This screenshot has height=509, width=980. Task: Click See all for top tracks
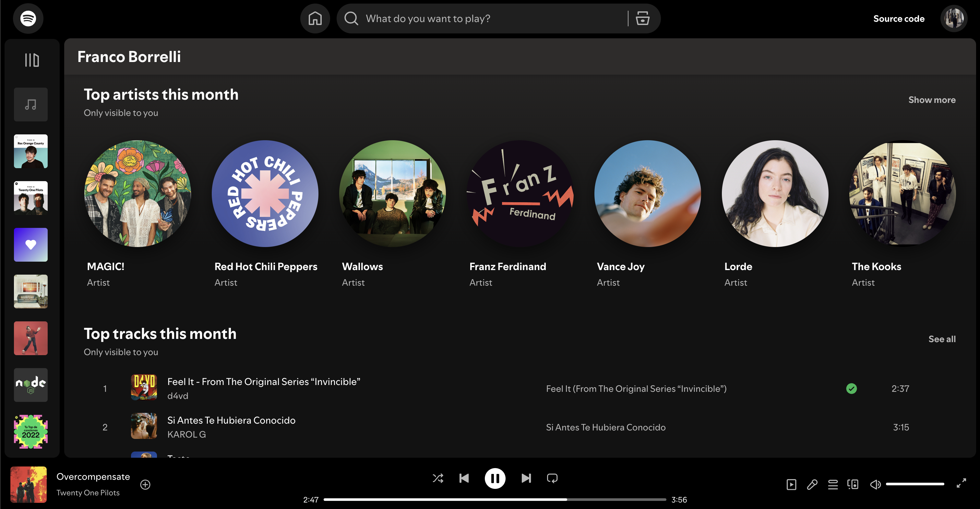tap(942, 339)
